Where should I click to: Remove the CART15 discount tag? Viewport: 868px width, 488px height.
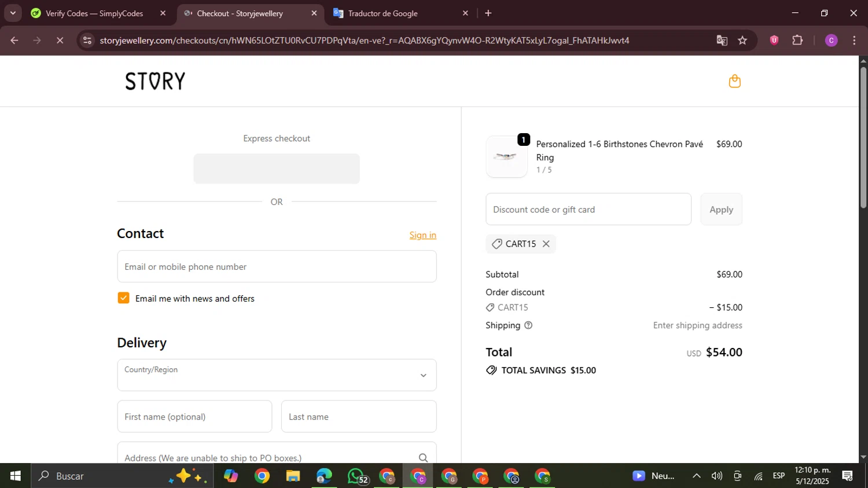click(x=546, y=244)
